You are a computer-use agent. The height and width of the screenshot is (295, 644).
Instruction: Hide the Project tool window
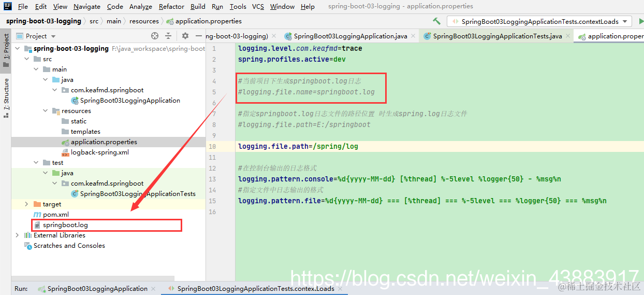199,36
